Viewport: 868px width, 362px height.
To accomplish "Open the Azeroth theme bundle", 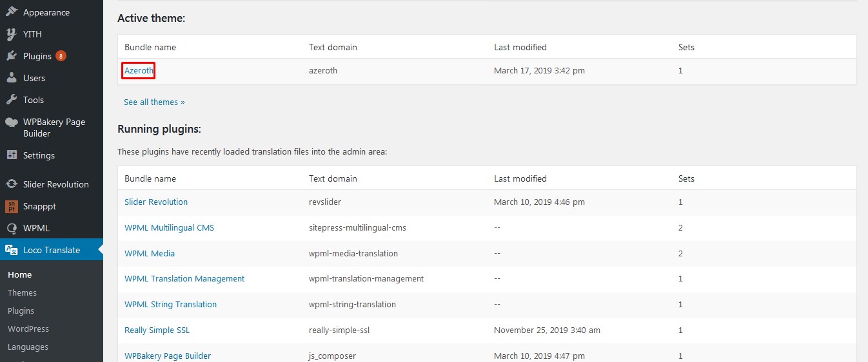I will click(x=139, y=70).
